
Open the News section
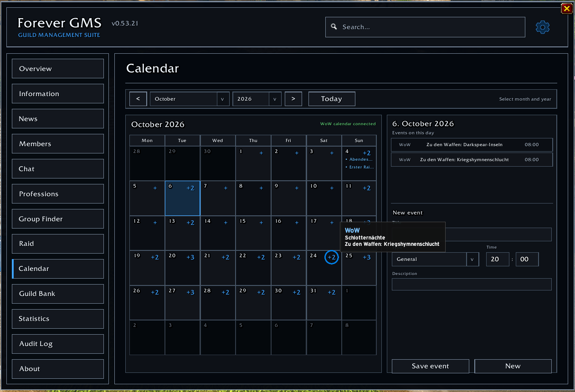[58, 119]
